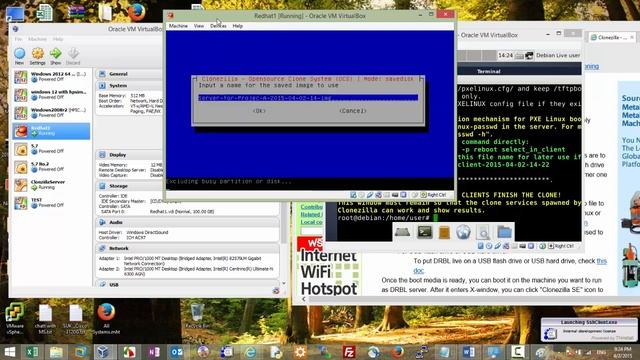The width and height of the screenshot is (640, 360).
Task: Open terminal icon in Debian VM dock
Action: click(x=424, y=232)
